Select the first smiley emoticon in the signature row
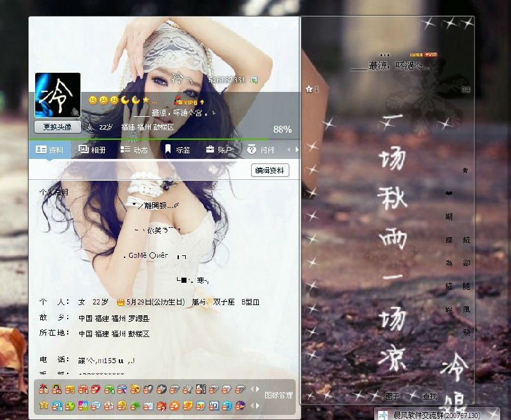511x420 pixels. (92, 99)
